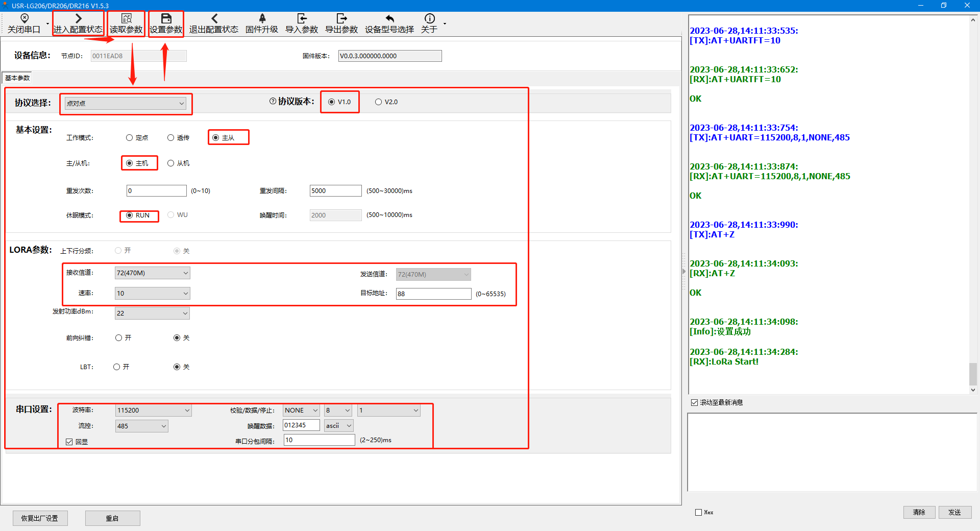Open the data bits 8 dropdown
980x531 pixels.
[x=338, y=410]
